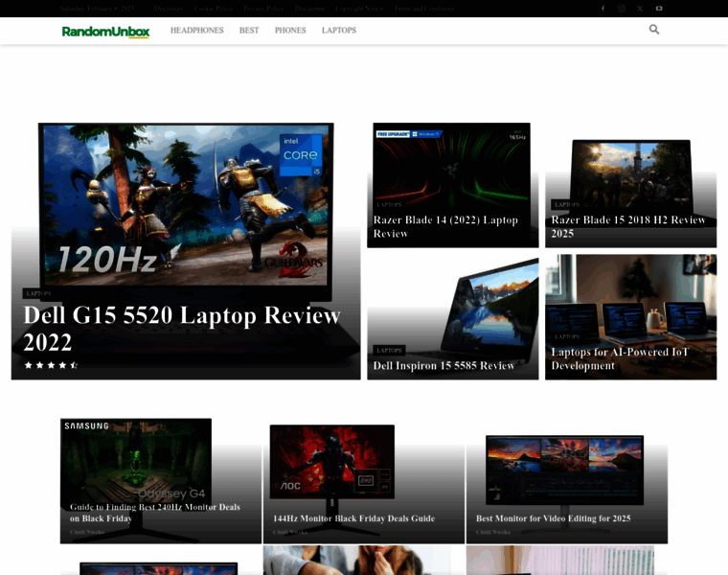Open the Copyright Notice link
This screenshot has height=575, width=728.
(x=359, y=9)
